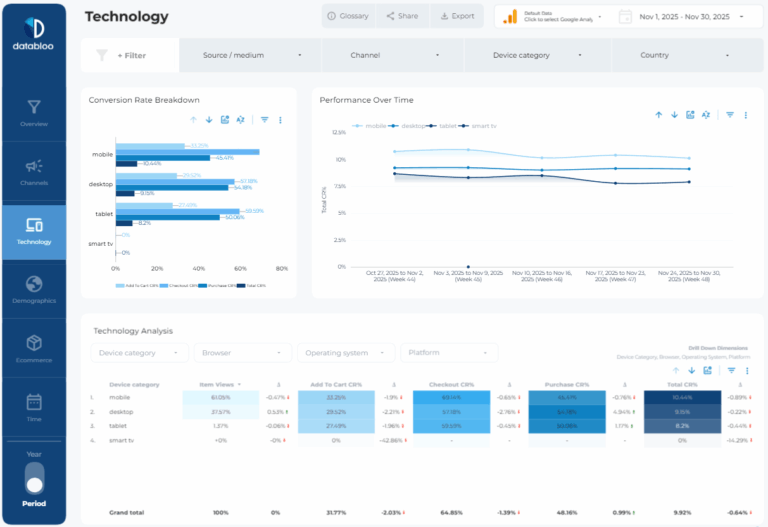Open the date range picker Nov 2025
The height and width of the screenshot is (527, 768).
pyautogui.click(x=684, y=17)
